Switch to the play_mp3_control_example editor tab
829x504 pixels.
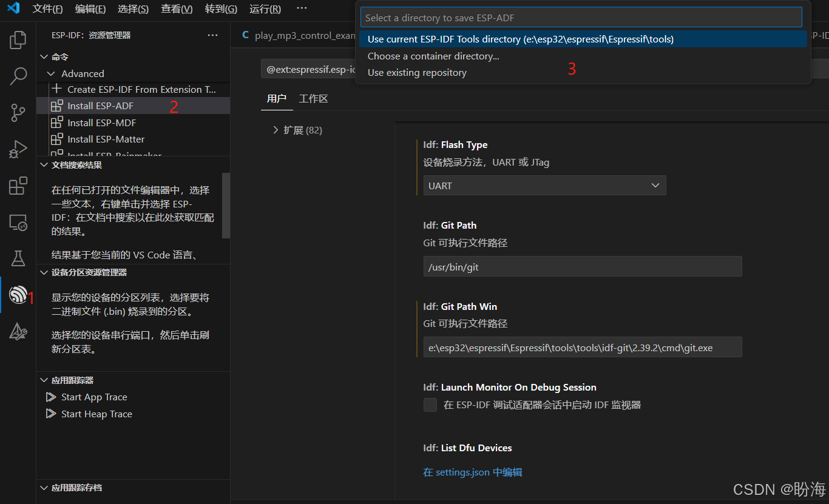(296, 35)
